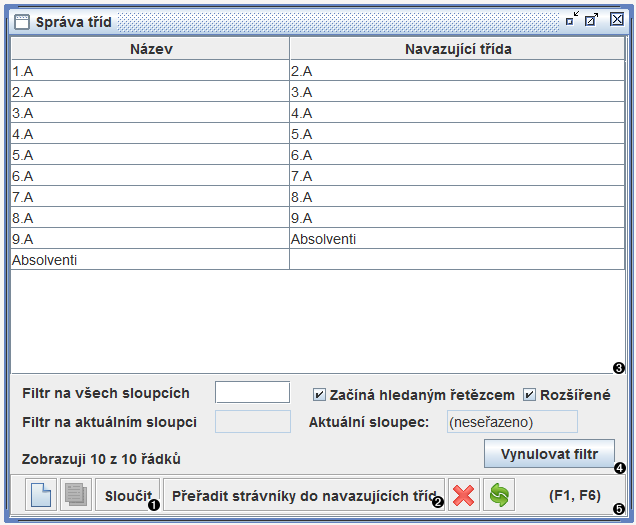Sort by the Název column header
This screenshot has height=525, width=636.
point(151,49)
